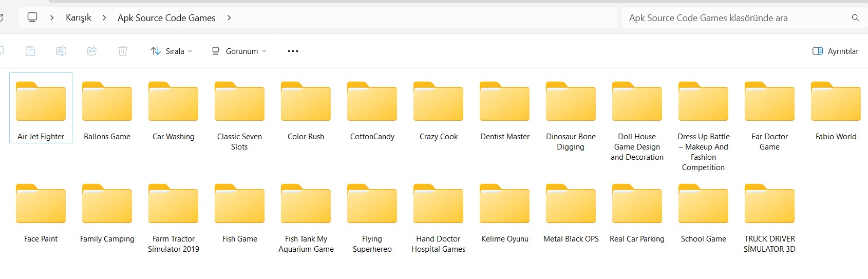Click the share toolbar icon

point(92,51)
